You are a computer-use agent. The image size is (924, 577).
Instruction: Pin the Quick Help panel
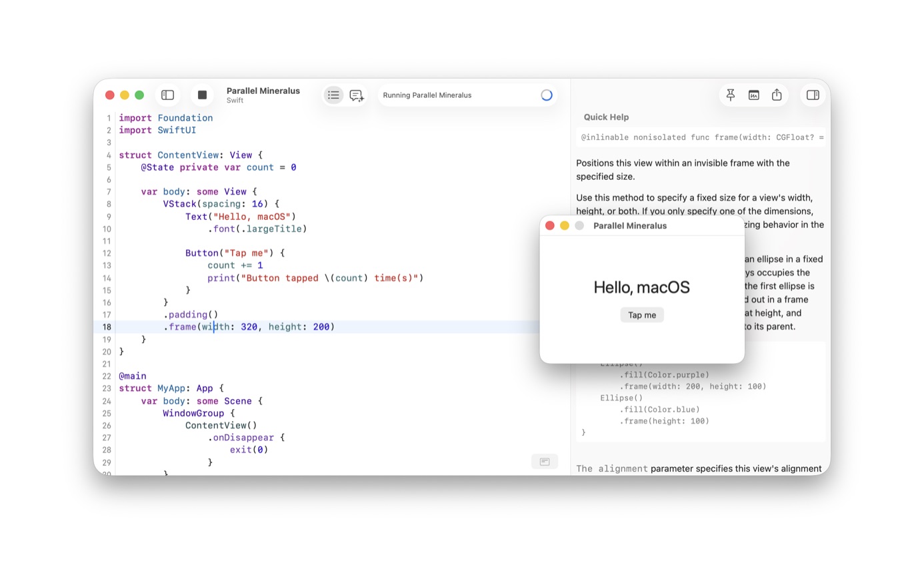731,95
